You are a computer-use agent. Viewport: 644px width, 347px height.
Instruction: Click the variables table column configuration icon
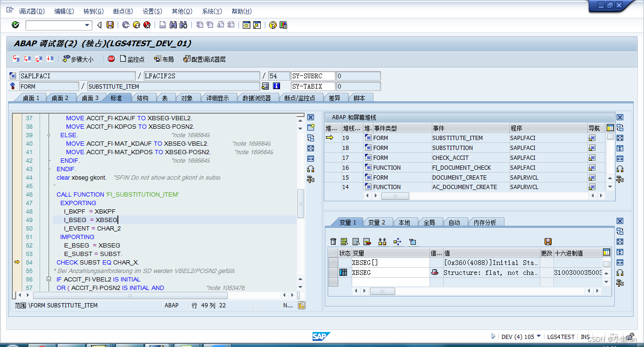coord(606,253)
